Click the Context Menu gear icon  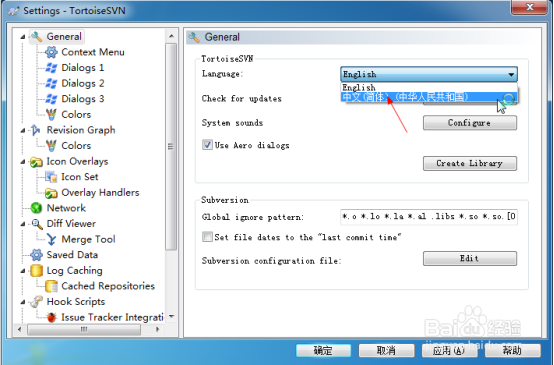(x=51, y=52)
